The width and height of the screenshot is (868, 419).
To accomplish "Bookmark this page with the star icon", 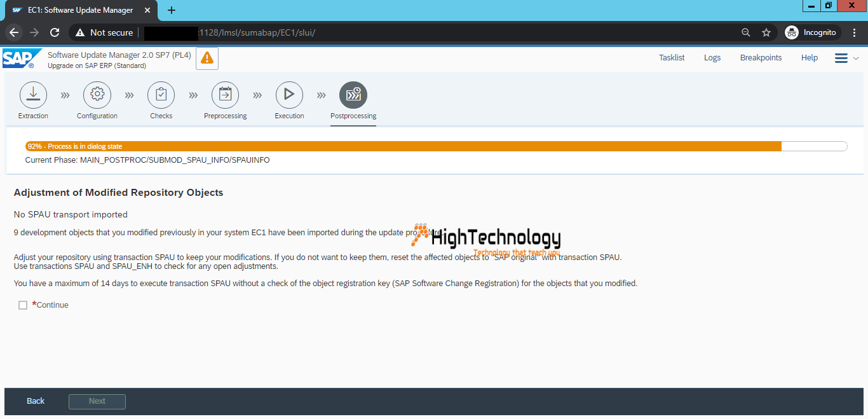I will 766,32.
